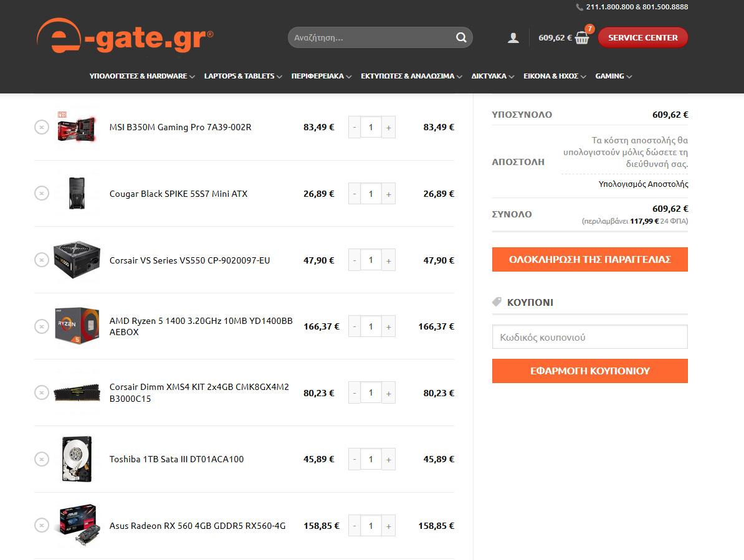Remove Asus Radeon RX 560 from cart
Screen dimensions: 744x560
click(42, 525)
